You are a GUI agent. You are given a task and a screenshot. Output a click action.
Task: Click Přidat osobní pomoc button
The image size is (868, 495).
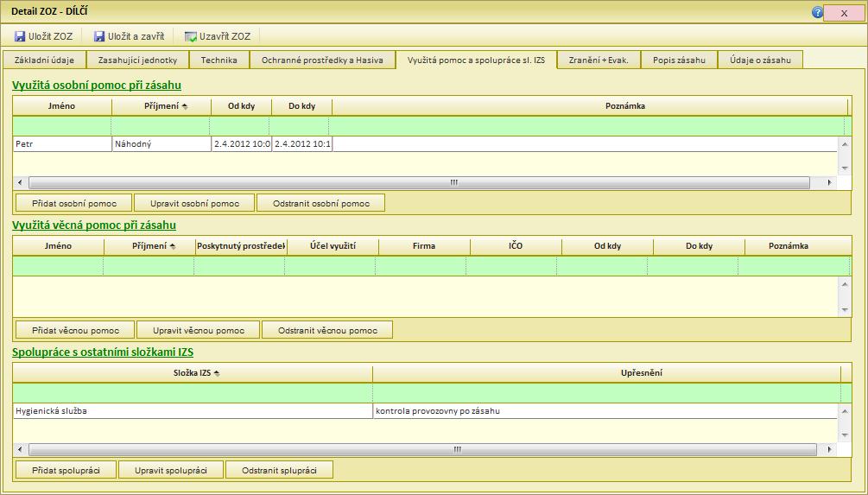tap(73, 203)
